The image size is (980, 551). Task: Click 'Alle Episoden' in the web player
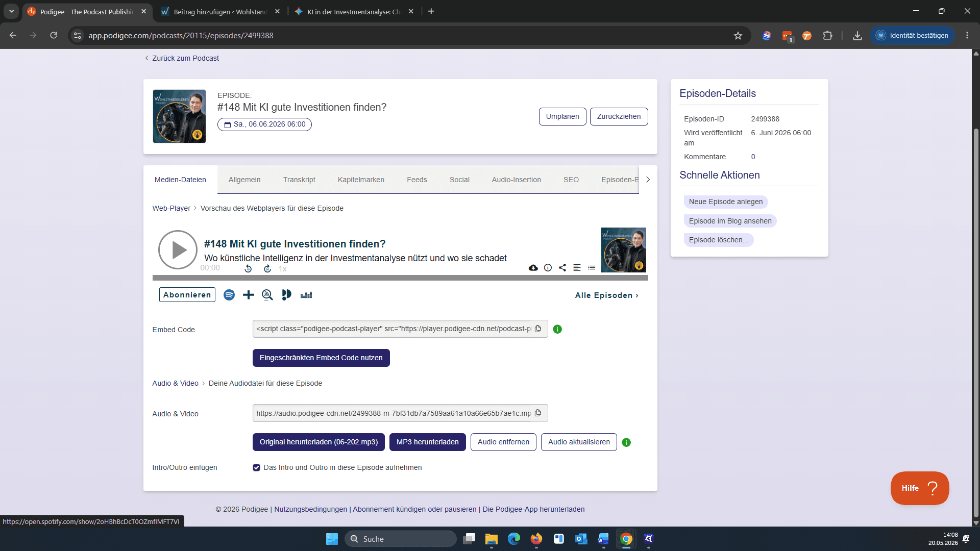coord(606,295)
